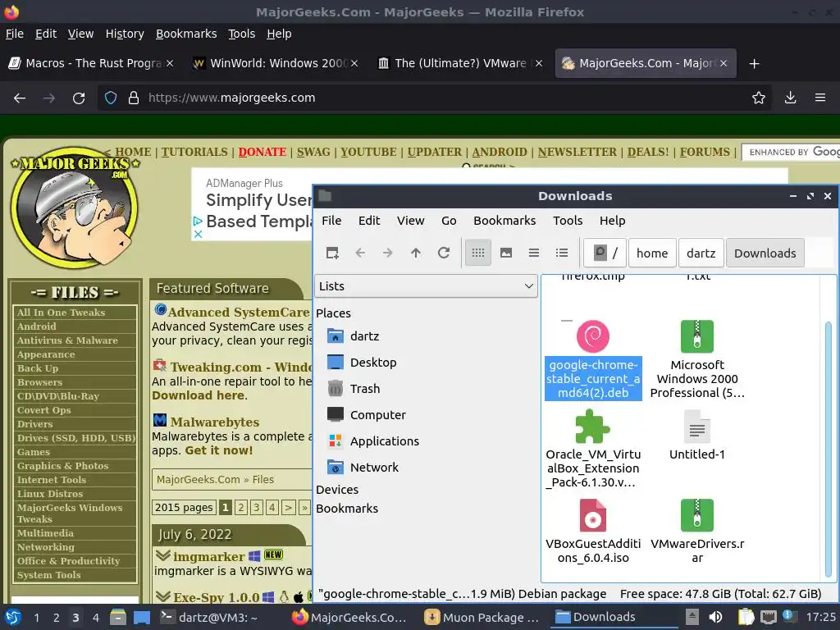Viewport: 840px width, 630px height.
Task: Go up to parent folder in file manager
Action: pyautogui.click(x=416, y=253)
